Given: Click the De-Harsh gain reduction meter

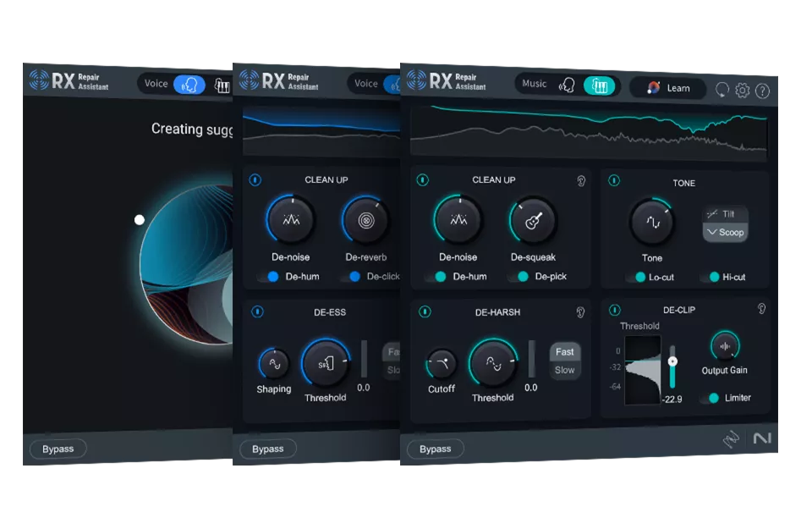Looking at the screenshot, I should coord(531,359).
